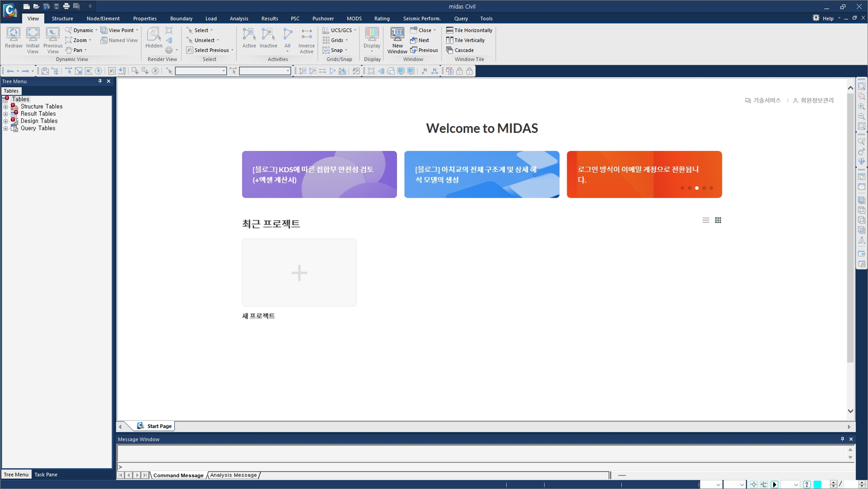
Task: Open a New Window
Action: 397,40
